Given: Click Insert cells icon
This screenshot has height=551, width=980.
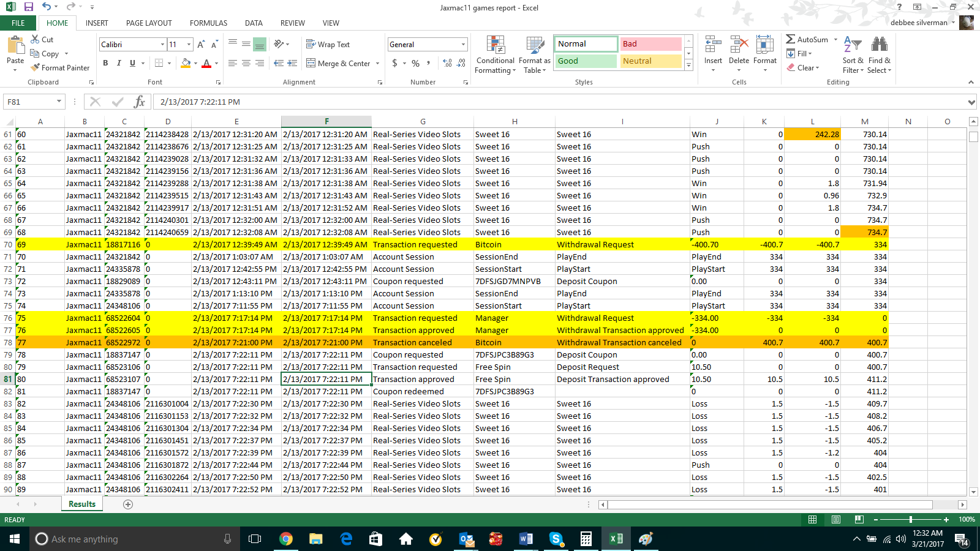Looking at the screenshot, I should coord(713,45).
